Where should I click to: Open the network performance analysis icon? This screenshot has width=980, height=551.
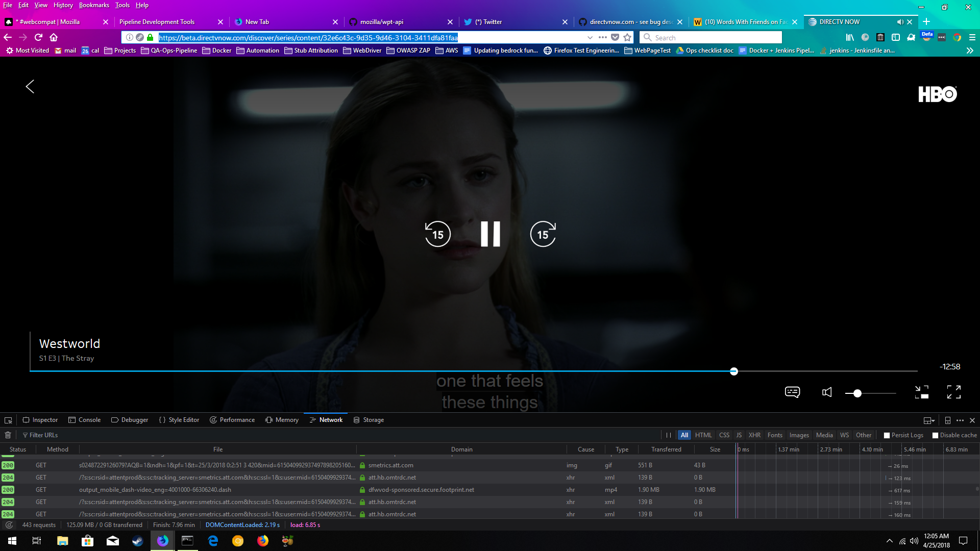(x=9, y=525)
